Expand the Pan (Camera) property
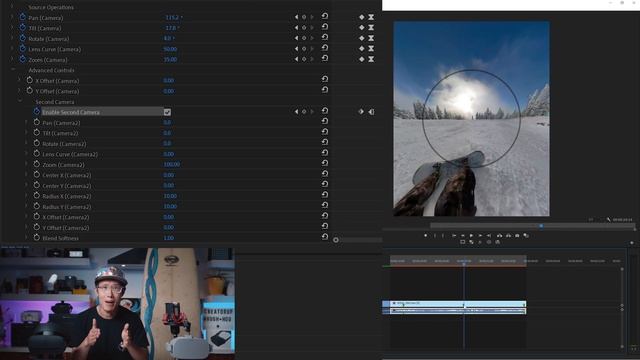This screenshot has height=360, width=640. [x=12, y=18]
